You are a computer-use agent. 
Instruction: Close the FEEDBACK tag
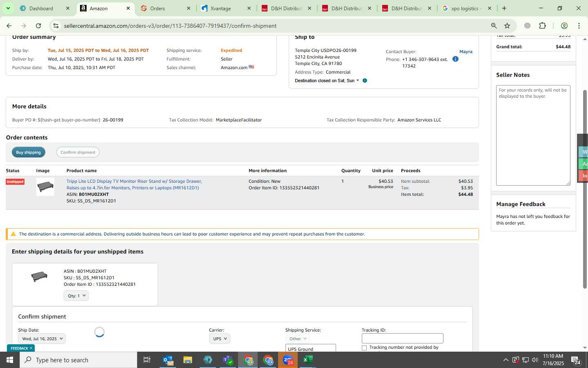31,348
